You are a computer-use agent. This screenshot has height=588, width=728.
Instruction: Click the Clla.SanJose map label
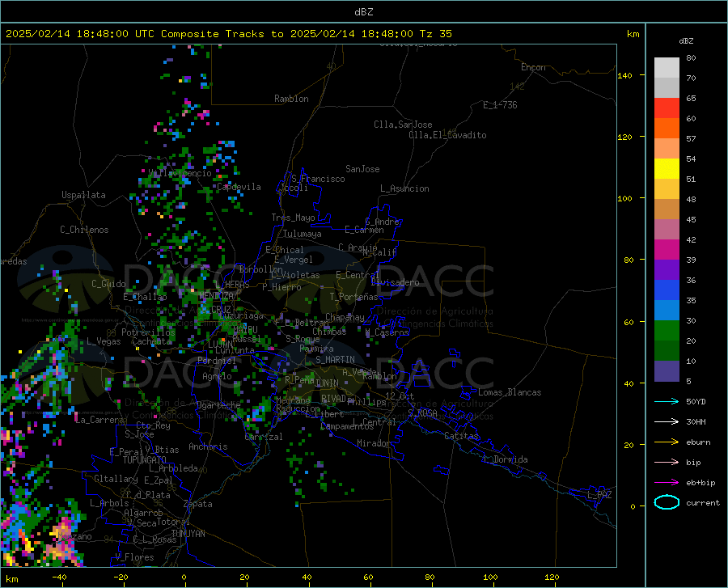(403, 125)
